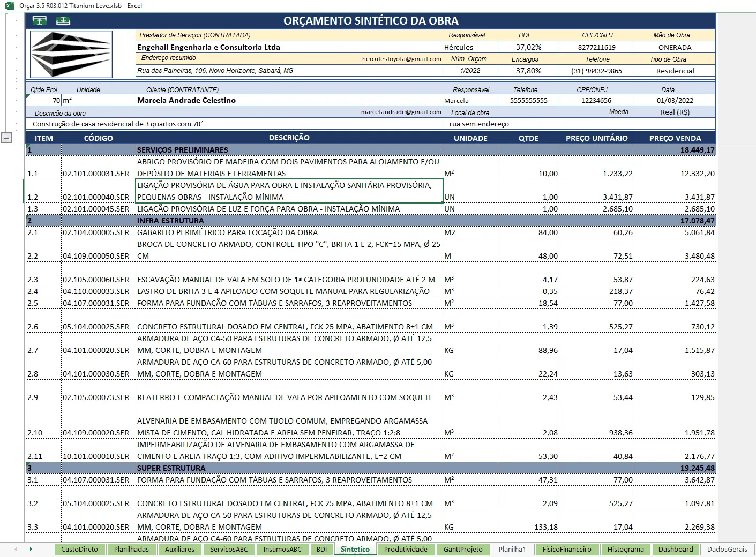Click the marcelandrade@gmail.com email link
Screen dimensions: 756x557
coord(401,112)
